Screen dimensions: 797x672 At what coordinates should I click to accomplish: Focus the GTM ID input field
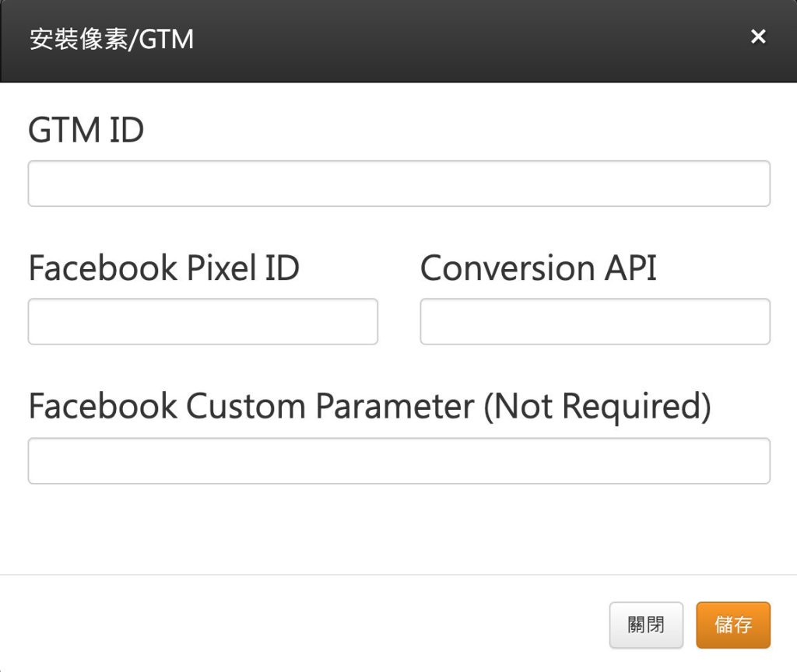pos(399,184)
